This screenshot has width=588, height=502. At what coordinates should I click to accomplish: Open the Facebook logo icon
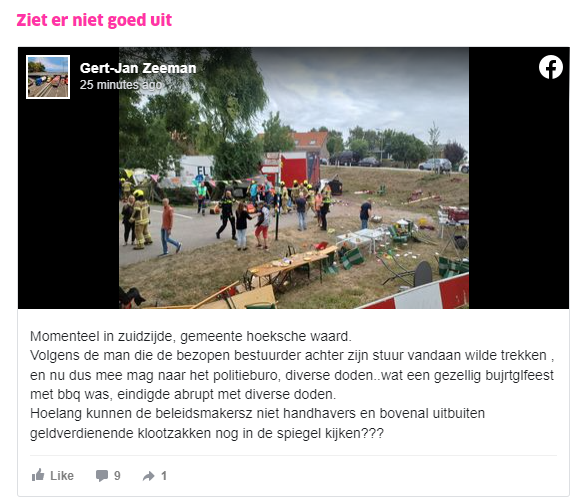pyautogui.click(x=550, y=67)
